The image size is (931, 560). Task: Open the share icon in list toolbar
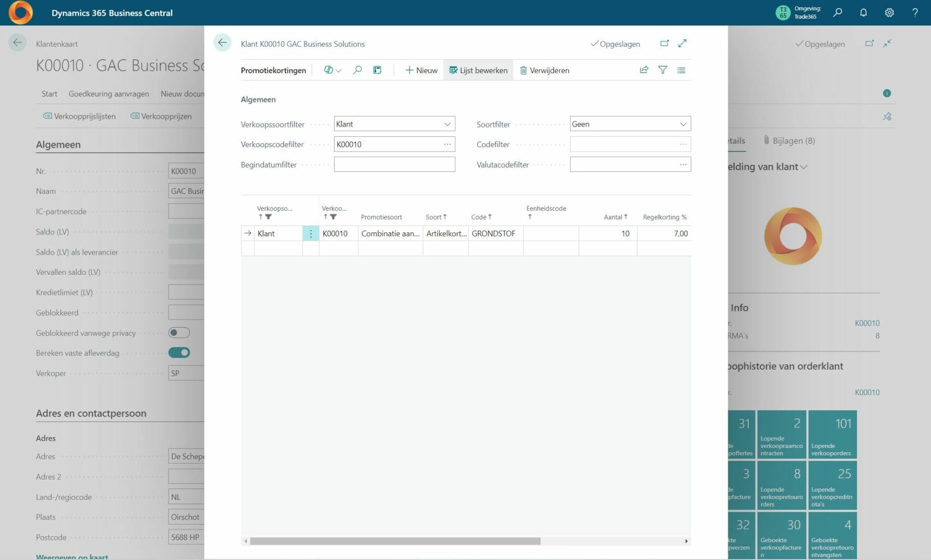coord(644,70)
